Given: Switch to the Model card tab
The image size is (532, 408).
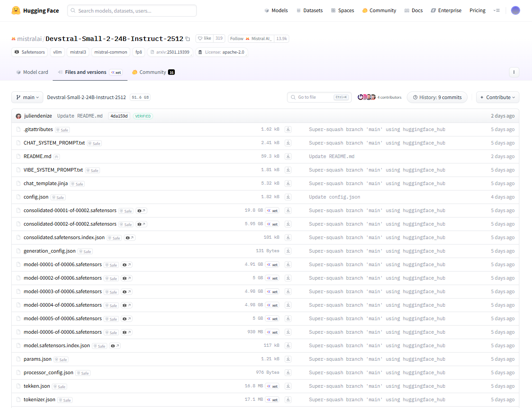Looking at the screenshot, I should [x=32, y=72].
